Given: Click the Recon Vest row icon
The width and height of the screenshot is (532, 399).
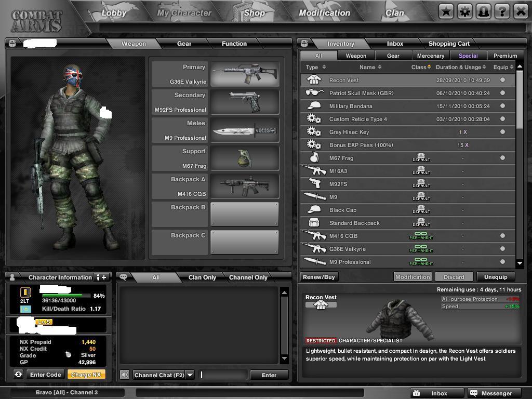Looking at the screenshot, I should point(314,80).
